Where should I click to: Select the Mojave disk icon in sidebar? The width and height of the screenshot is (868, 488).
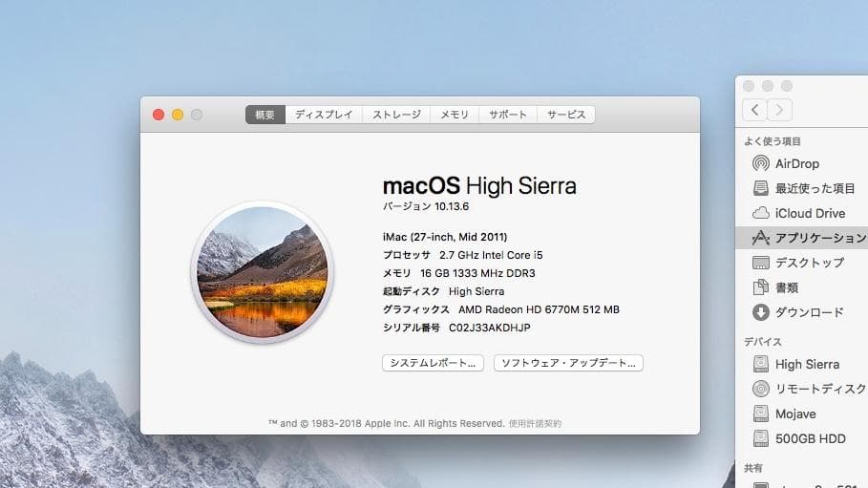point(761,414)
